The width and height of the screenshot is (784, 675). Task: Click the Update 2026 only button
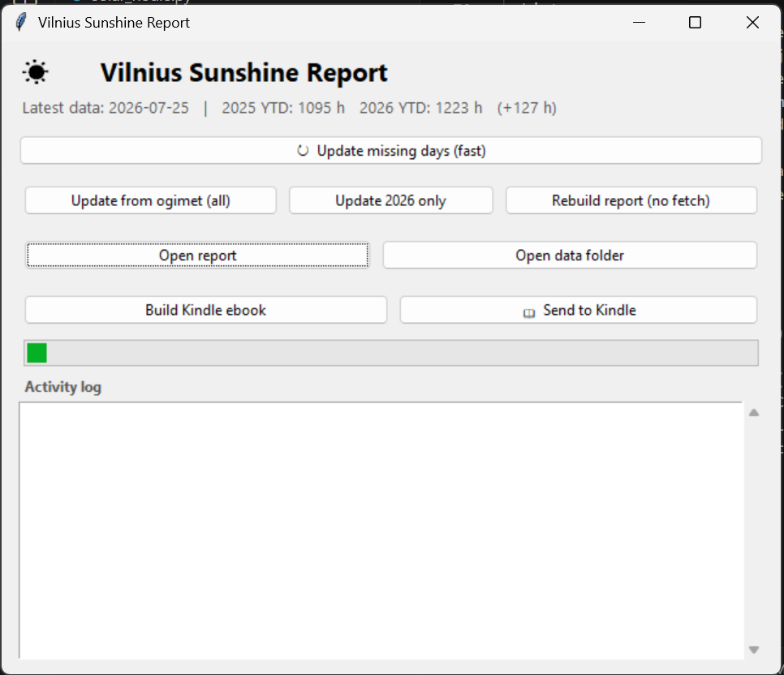(x=391, y=200)
